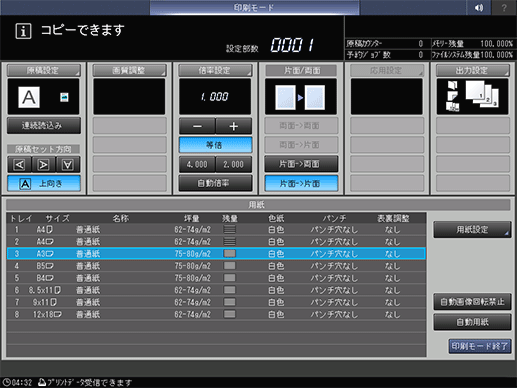Click the メモリー残量 100.000% value

496,44
